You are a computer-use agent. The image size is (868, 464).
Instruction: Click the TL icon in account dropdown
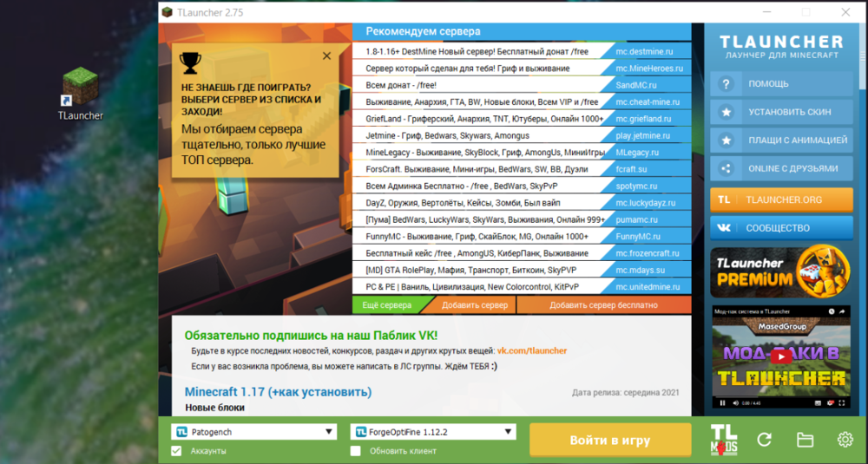[181, 432]
